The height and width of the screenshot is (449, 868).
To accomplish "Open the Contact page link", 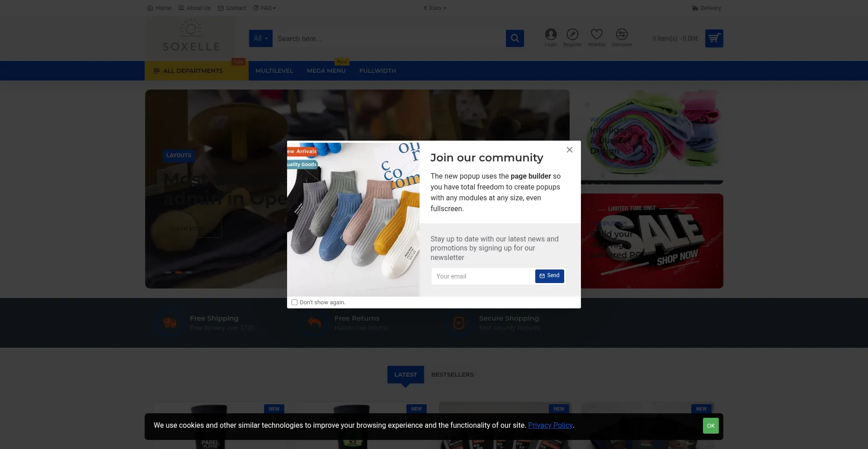I will 232,8.
